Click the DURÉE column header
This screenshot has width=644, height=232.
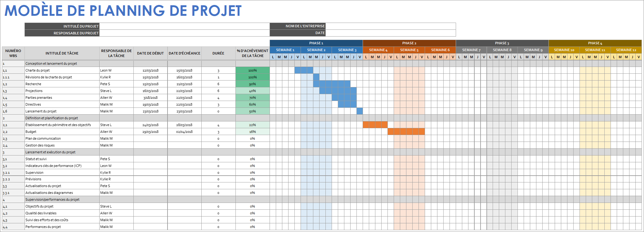tap(218, 53)
